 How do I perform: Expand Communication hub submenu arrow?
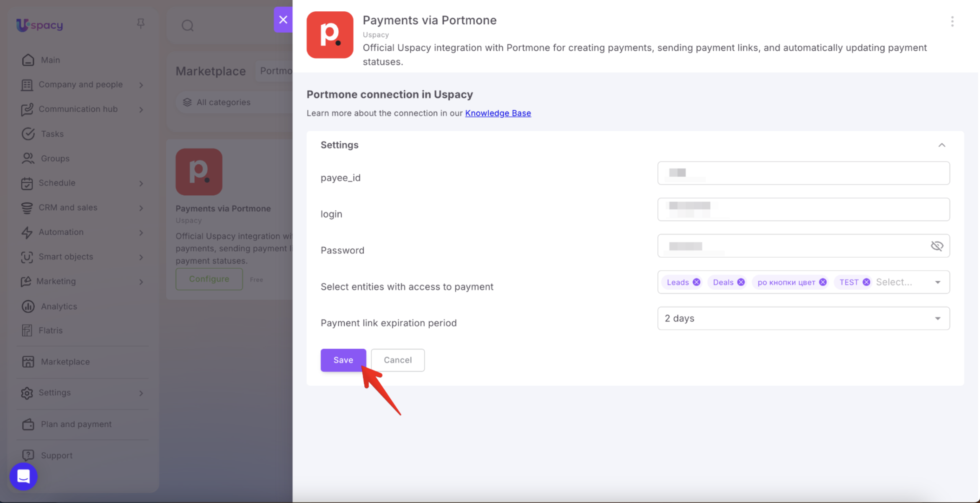141,109
